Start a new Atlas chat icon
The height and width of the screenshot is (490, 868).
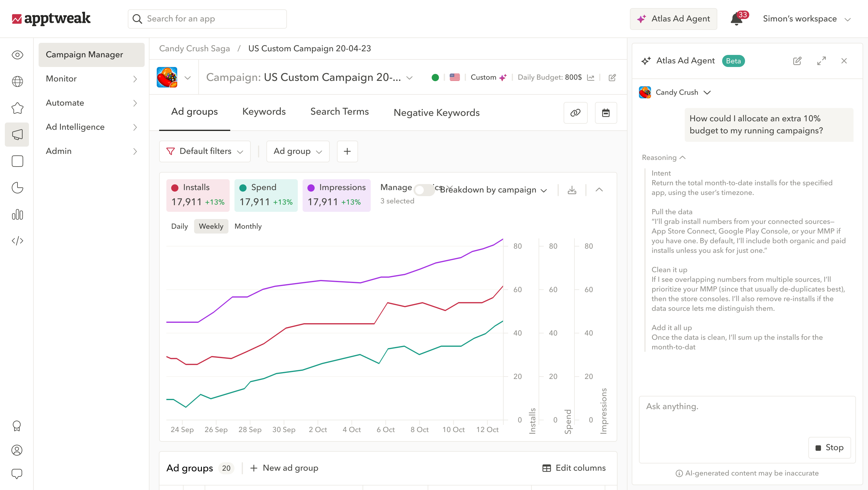point(797,61)
